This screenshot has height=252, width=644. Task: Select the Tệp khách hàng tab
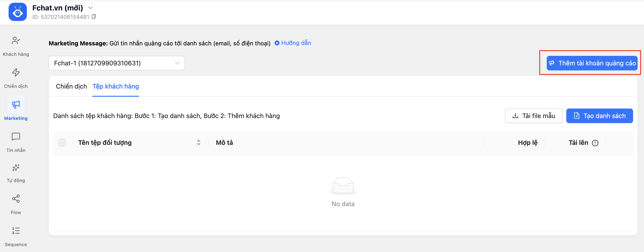tap(115, 86)
